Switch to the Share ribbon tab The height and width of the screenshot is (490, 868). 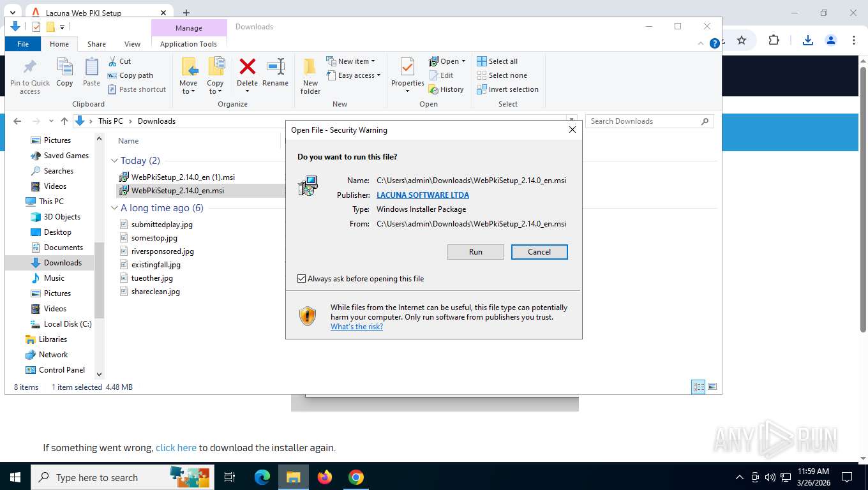coord(96,44)
